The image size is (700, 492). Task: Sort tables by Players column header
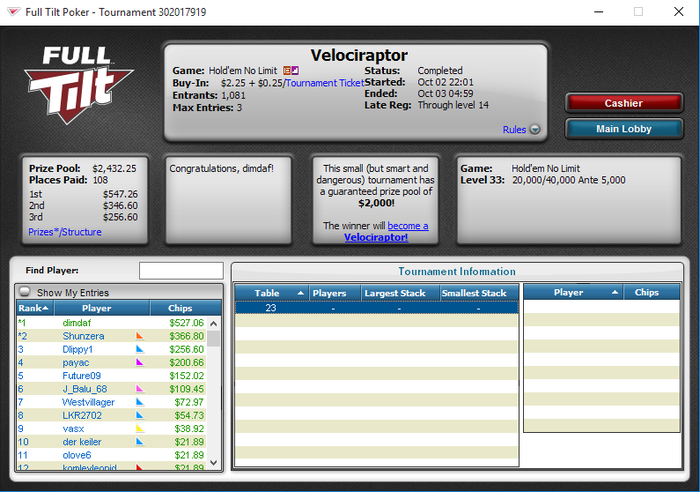coord(334,293)
